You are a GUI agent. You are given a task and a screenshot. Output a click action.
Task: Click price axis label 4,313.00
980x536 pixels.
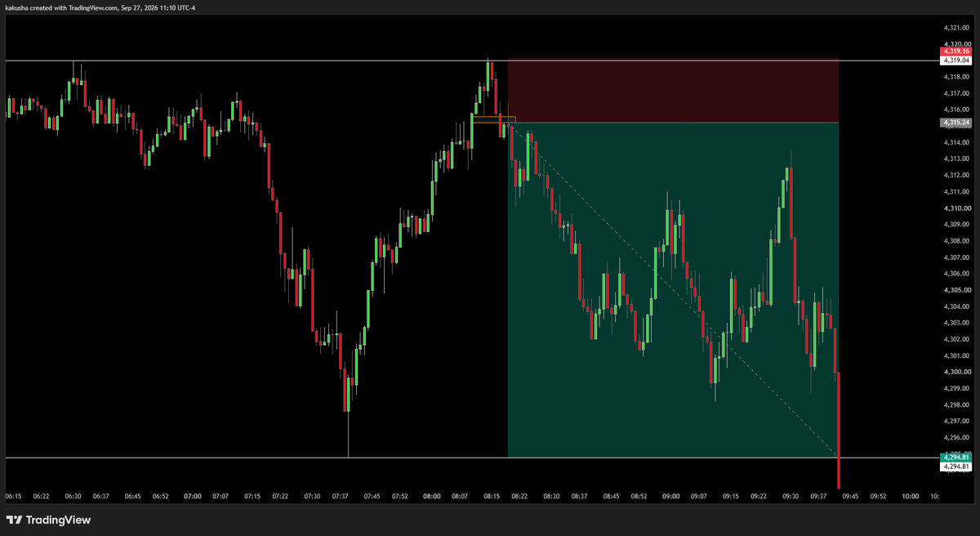click(955, 159)
